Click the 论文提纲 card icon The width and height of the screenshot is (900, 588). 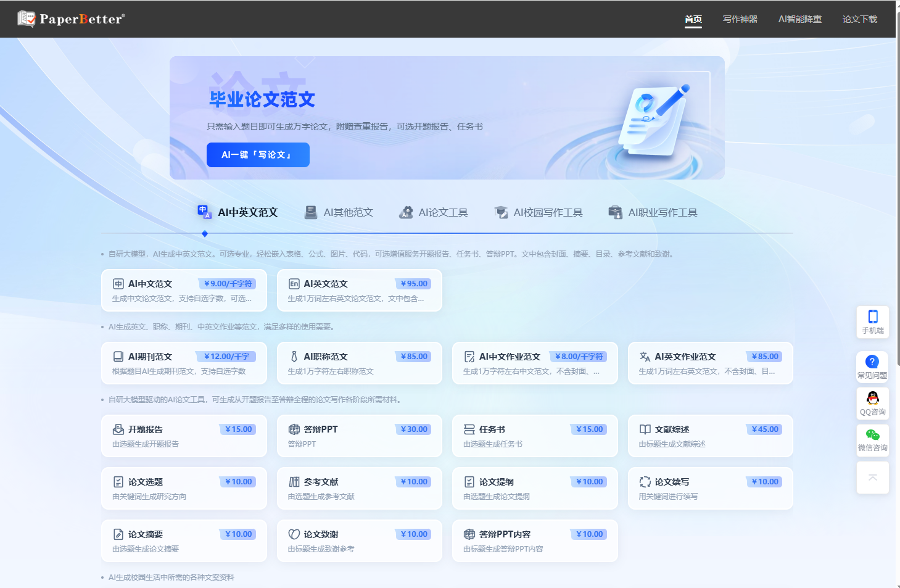tap(469, 482)
